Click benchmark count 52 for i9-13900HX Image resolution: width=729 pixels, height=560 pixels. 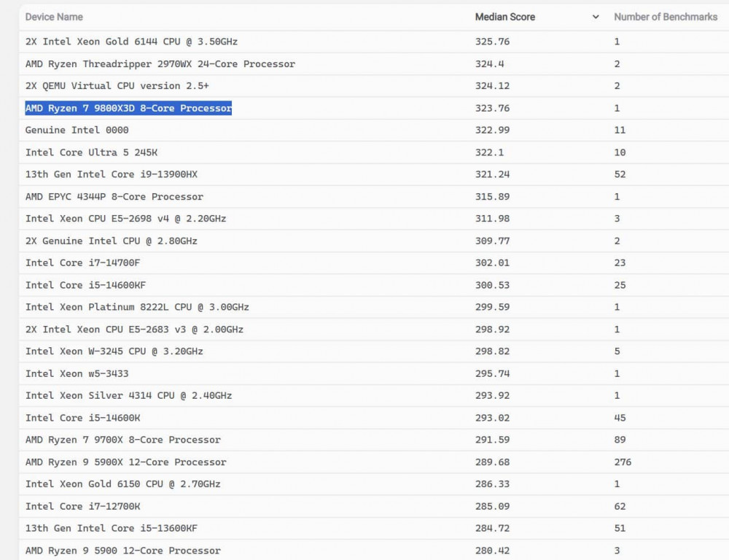click(x=620, y=174)
